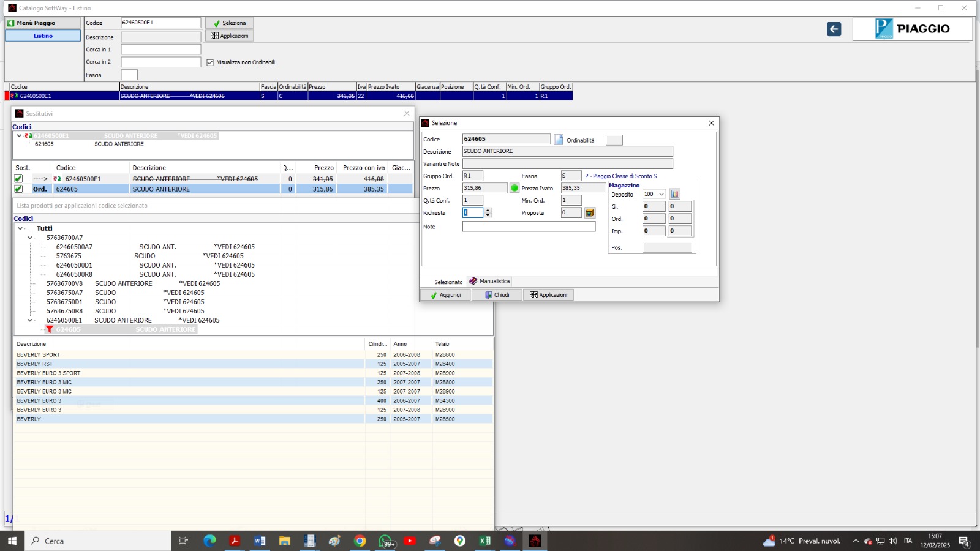Uncheck the Sost. box for 62460500E1 row
Image resolution: width=980 pixels, height=551 pixels.
coord(18,179)
